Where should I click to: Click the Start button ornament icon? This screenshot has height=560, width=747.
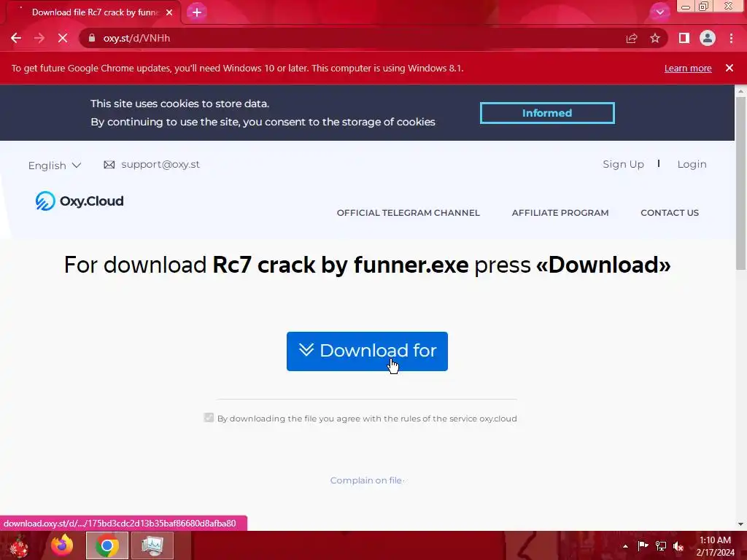(19, 545)
